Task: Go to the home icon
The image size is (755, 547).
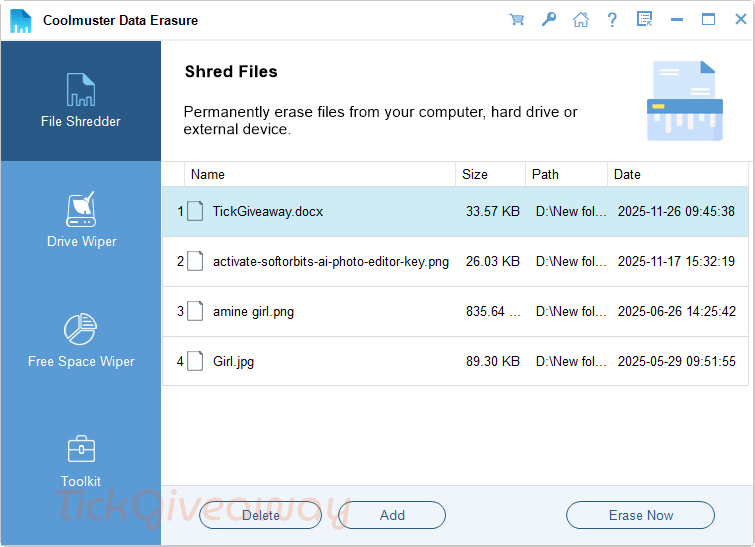Action: pyautogui.click(x=581, y=20)
